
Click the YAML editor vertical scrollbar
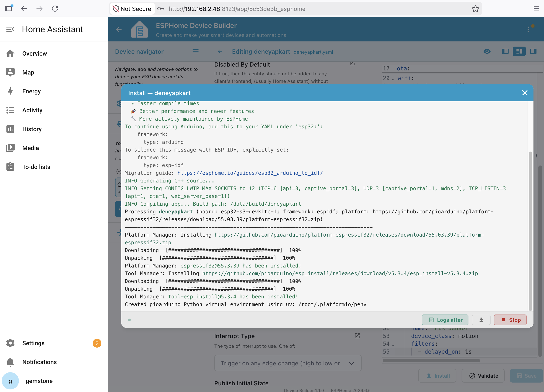coord(540,261)
